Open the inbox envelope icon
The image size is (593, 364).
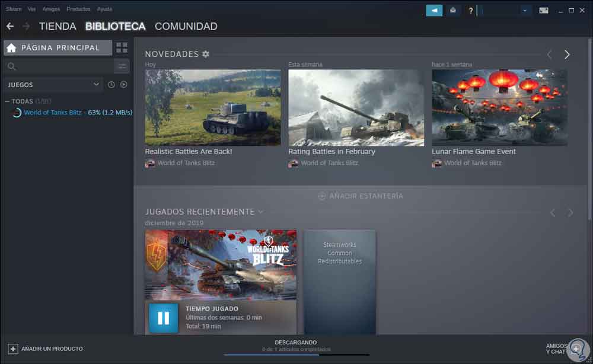[452, 11]
